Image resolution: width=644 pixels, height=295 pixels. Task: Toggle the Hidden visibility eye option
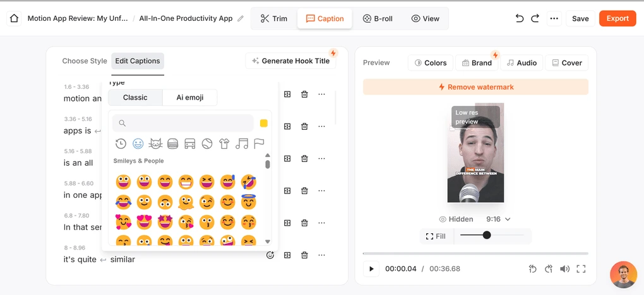pyautogui.click(x=456, y=219)
